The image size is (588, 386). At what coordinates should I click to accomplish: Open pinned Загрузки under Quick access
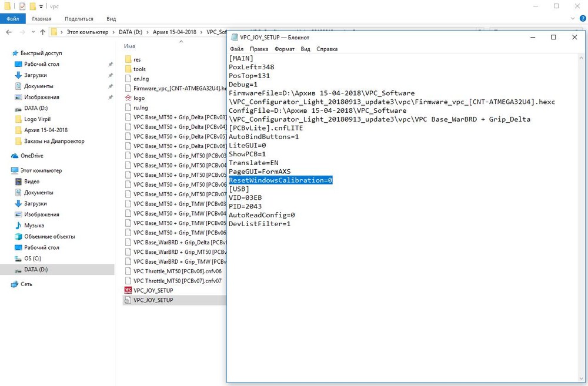(36, 75)
